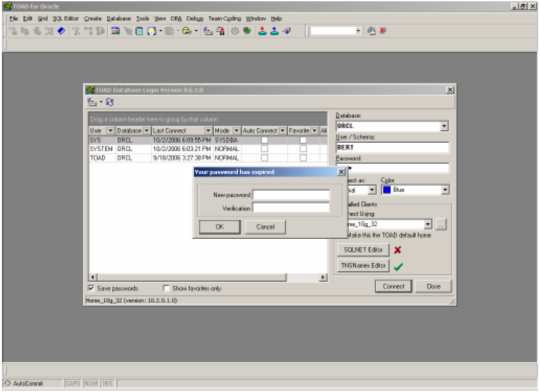Expand the Connect Using home dropdown
This screenshot has height=392, width=540.
428,224
